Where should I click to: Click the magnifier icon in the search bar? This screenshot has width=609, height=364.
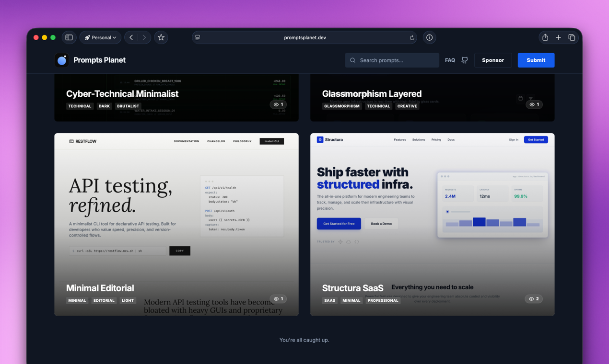click(352, 60)
